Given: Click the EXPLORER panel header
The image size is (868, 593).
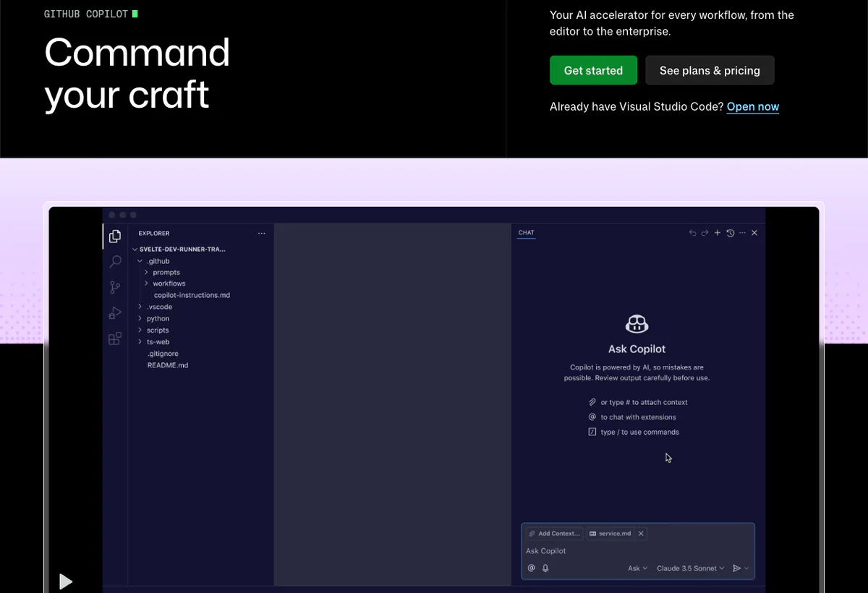Looking at the screenshot, I should coord(154,234).
